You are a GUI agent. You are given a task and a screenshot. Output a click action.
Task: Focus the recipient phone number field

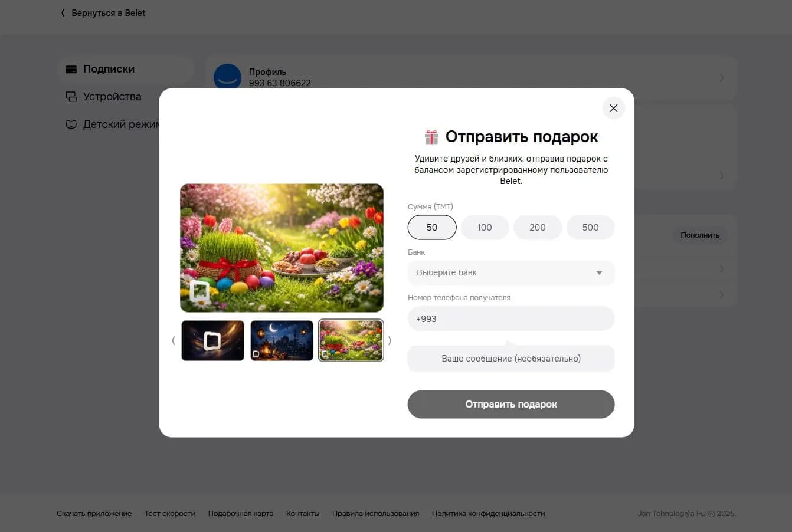pos(510,319)
